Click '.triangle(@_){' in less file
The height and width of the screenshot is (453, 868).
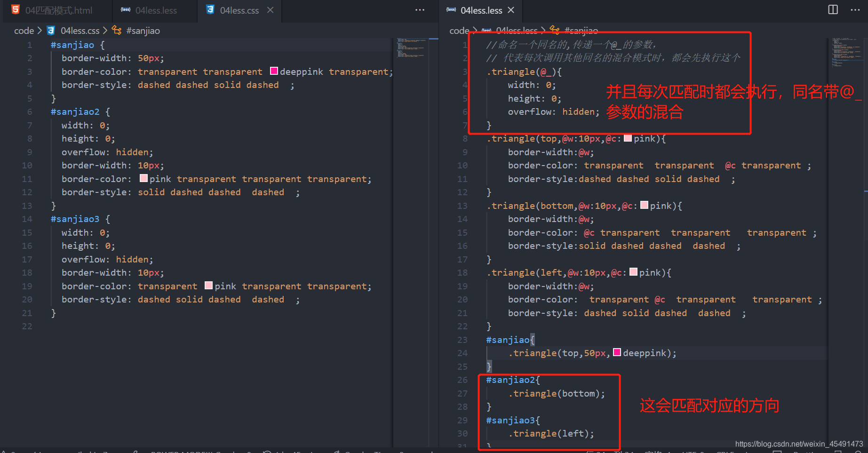tap(524, 72)
